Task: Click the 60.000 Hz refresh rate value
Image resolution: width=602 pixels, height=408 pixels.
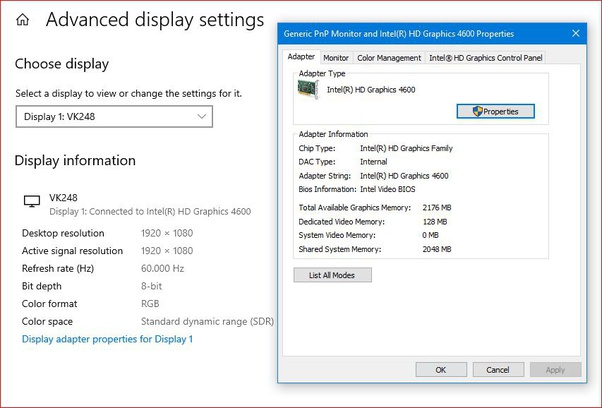Action: click(163, 268)
